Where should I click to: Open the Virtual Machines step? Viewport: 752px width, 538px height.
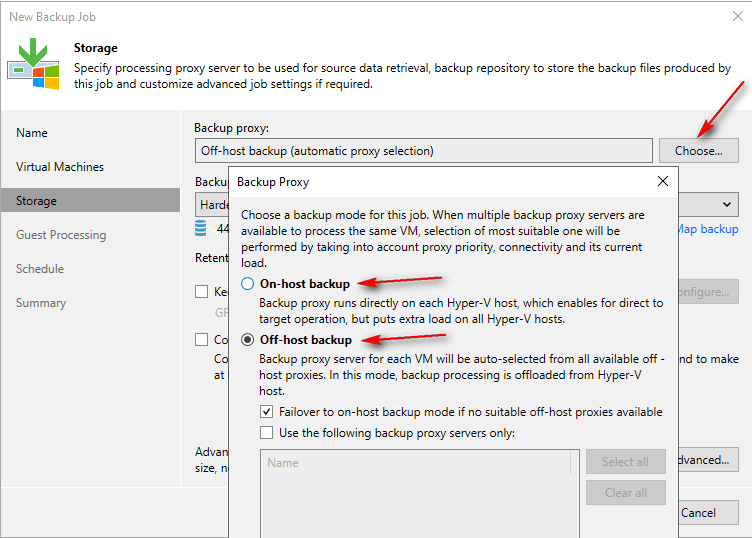click(x=60, y=167)
